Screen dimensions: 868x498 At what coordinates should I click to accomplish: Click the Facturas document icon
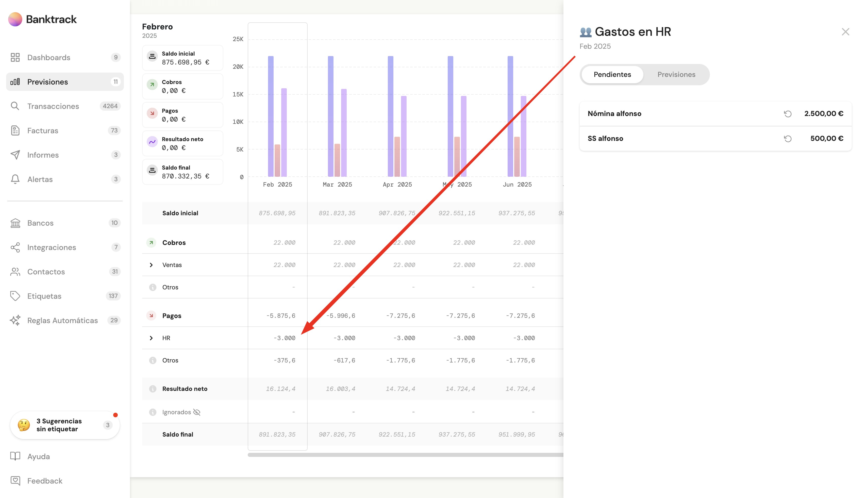click(x=15, y=131)
